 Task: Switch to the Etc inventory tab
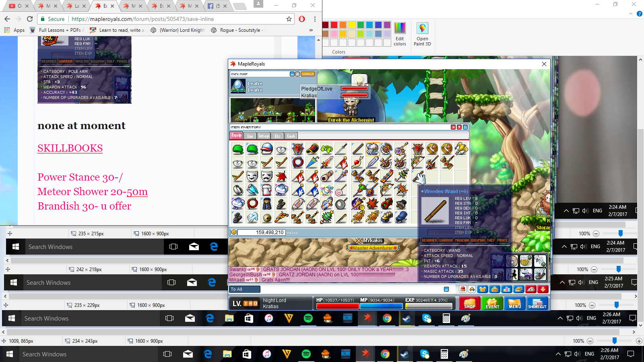point(277,136)
